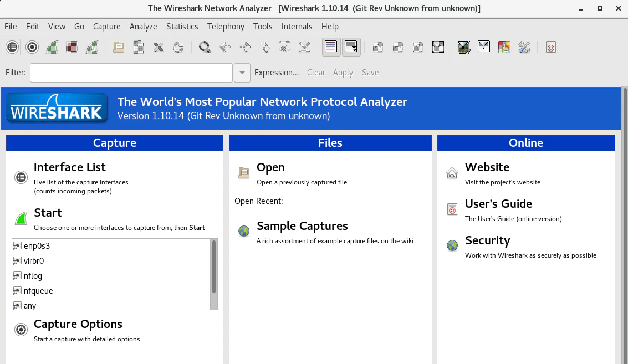The height and width of the screenshot is (364, 628).
Task: Stop the running capture toolbar icon
Action: [72, 47]
